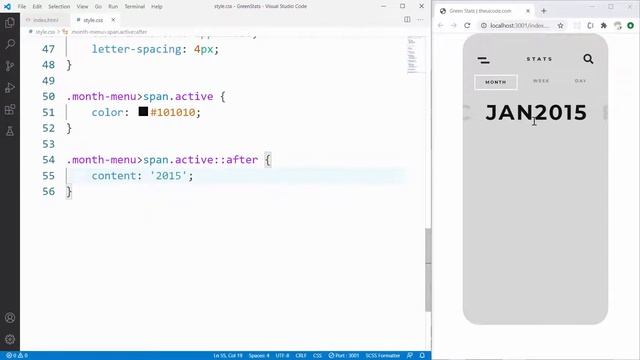Click the site info icon in address bar

point(484,25)
